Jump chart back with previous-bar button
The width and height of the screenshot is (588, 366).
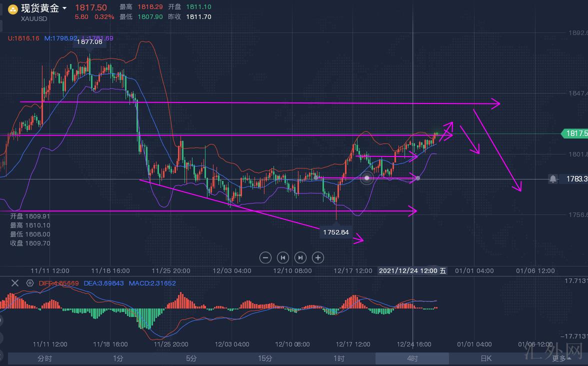coord(282,257)
